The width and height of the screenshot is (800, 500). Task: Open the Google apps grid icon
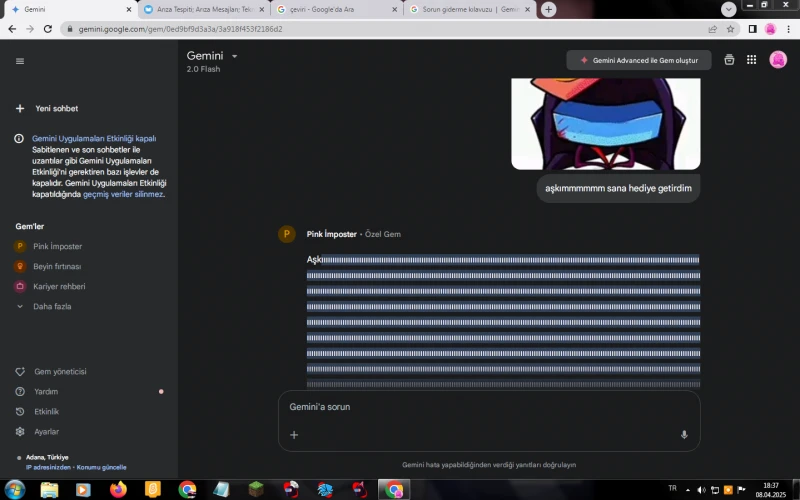752,60
